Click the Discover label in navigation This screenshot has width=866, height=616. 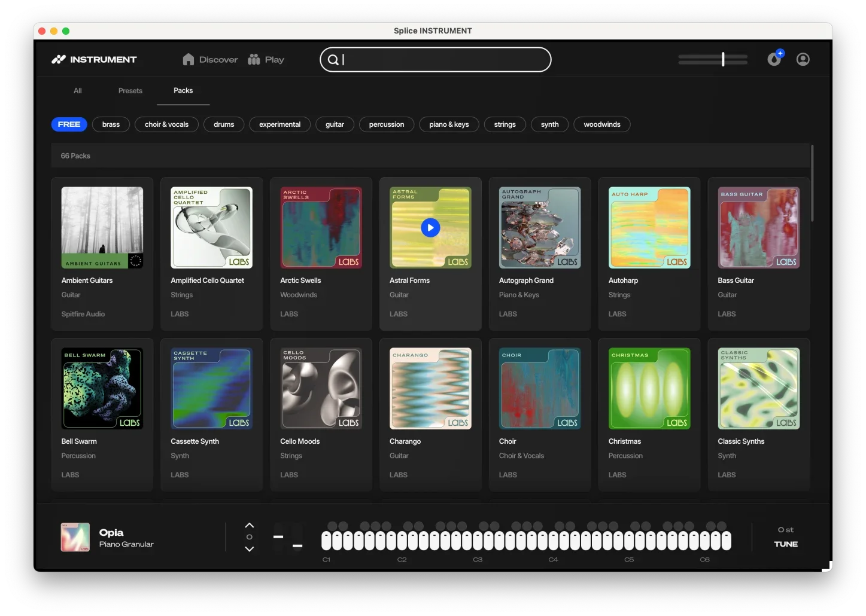[x=218, y=60]
